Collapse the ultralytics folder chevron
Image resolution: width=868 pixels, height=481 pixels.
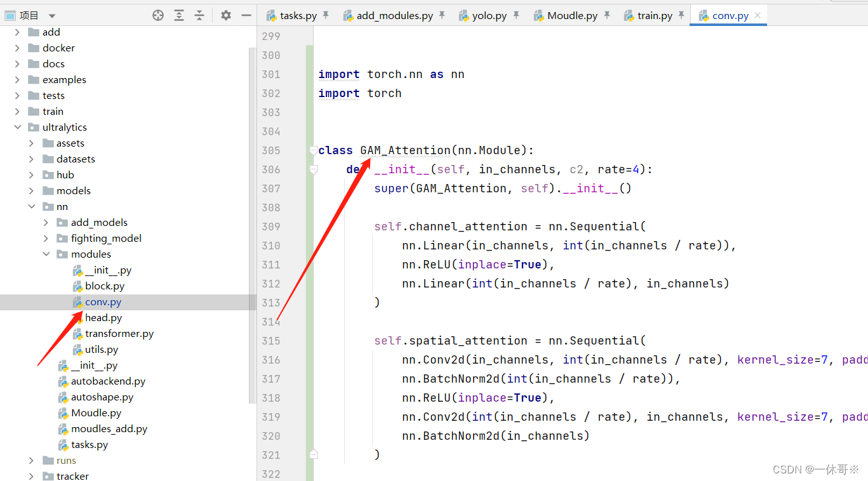pyautogui.click(x=17, y=127)
